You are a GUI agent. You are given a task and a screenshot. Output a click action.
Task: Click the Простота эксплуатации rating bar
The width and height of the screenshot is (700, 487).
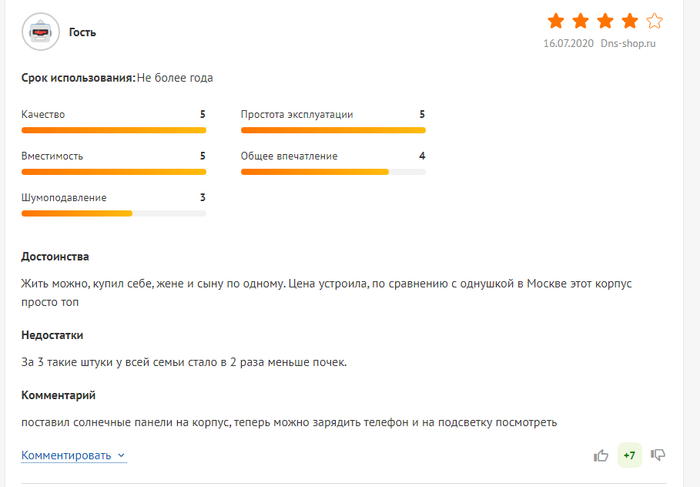pos(333,130)
